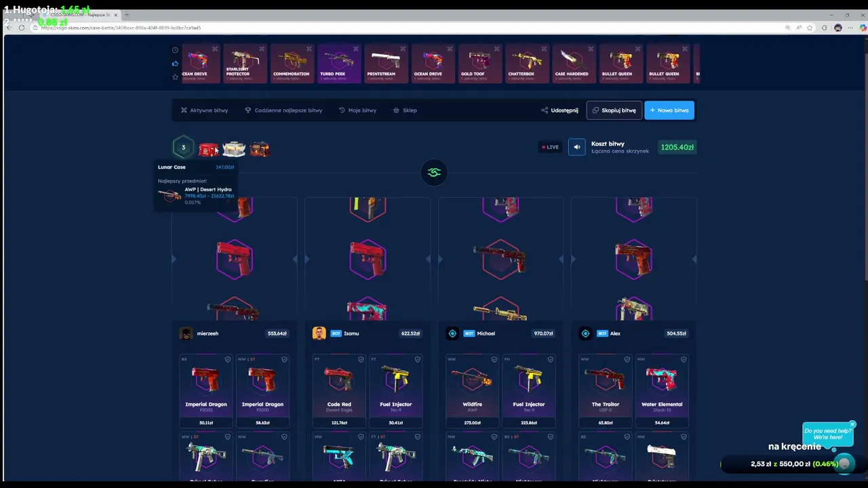
Task: Click the Koszt bitwy total 1205.40zł
Action: (x=677, y=147)
